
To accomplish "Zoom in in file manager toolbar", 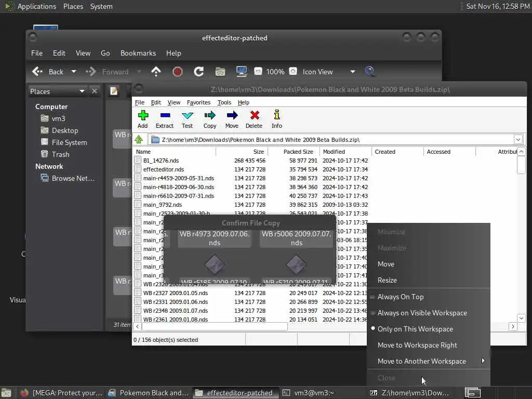I will click(293, 72).
